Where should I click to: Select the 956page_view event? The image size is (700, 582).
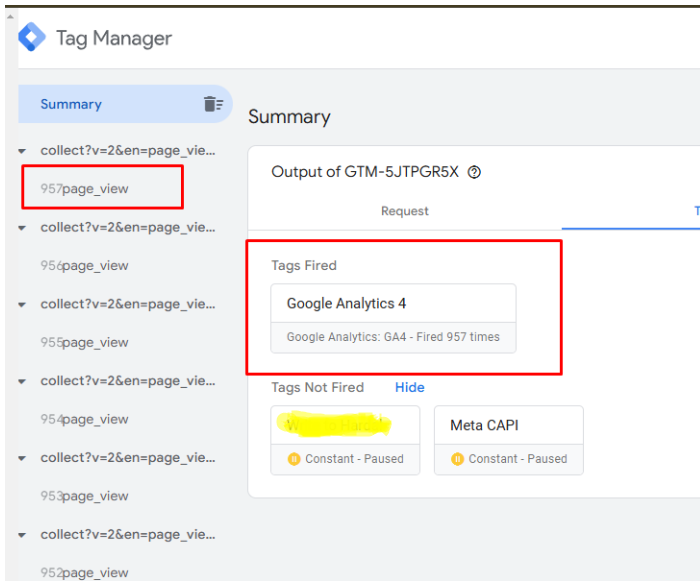click(84, 265)
